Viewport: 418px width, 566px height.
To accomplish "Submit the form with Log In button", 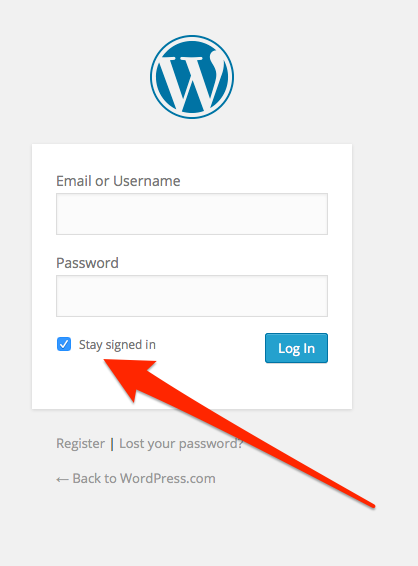I will pos(296,348).
